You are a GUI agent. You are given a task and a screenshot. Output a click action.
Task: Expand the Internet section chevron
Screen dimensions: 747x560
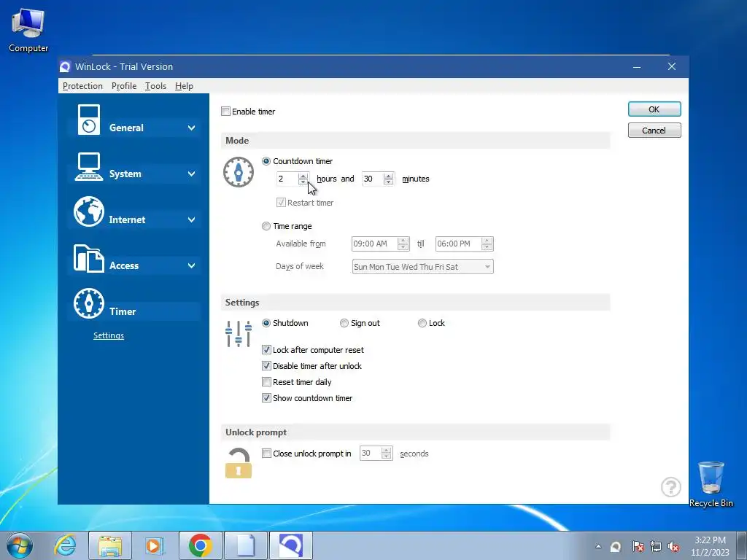point(192,220)
